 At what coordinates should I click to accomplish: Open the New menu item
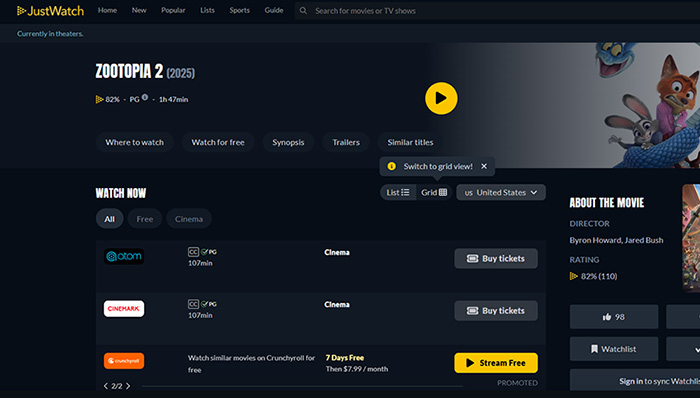(139, 10)
